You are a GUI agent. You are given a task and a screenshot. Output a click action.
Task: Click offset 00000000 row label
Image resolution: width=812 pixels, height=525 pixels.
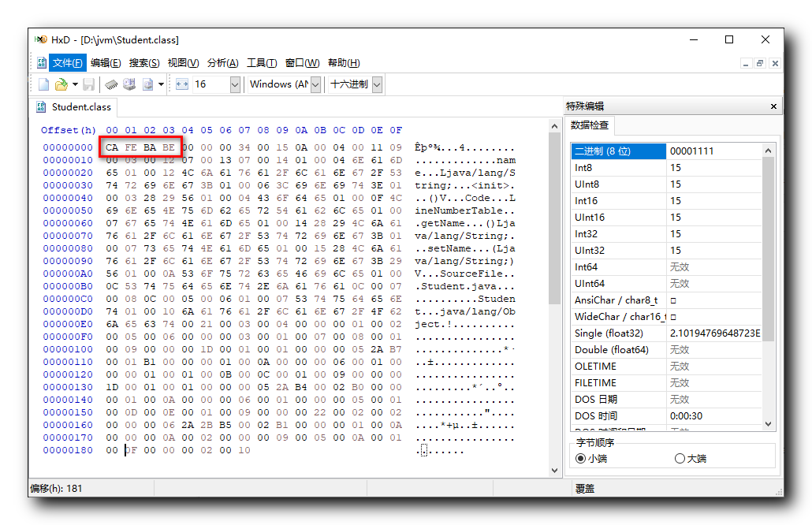coord(68,147)
